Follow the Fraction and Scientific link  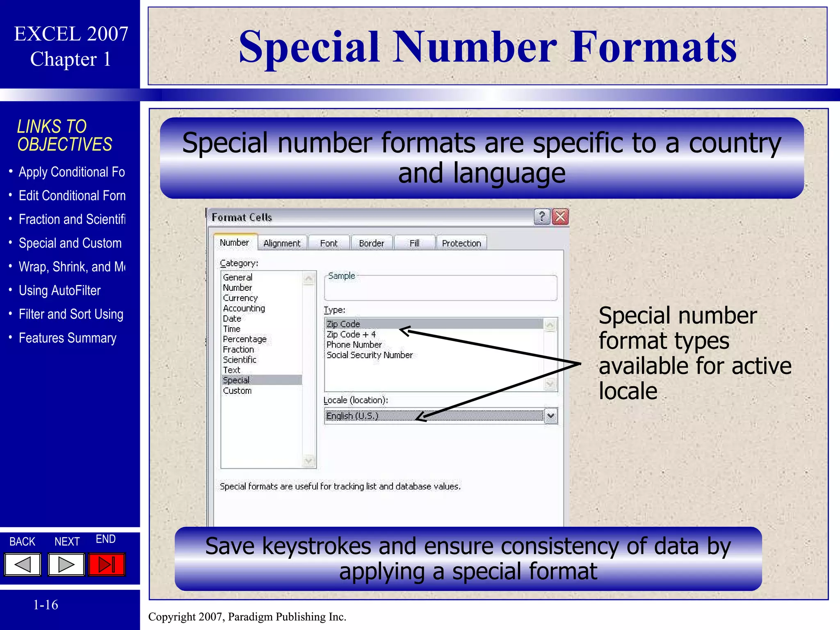pyautogui.click(x=72, y=219)
